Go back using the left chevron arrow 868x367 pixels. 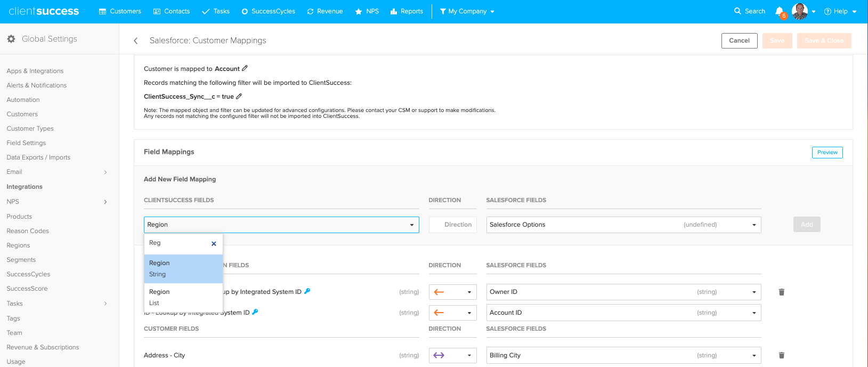(136, 41)
